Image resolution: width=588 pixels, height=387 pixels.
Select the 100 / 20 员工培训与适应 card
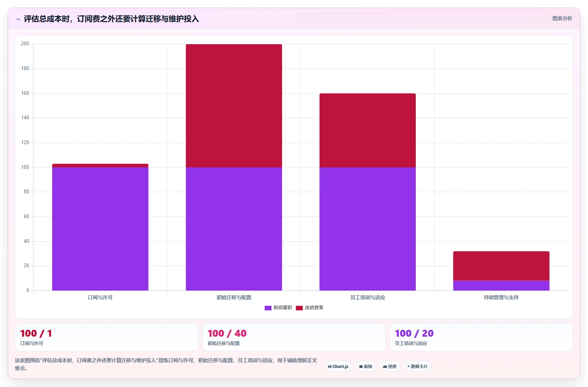pos(481,337)
